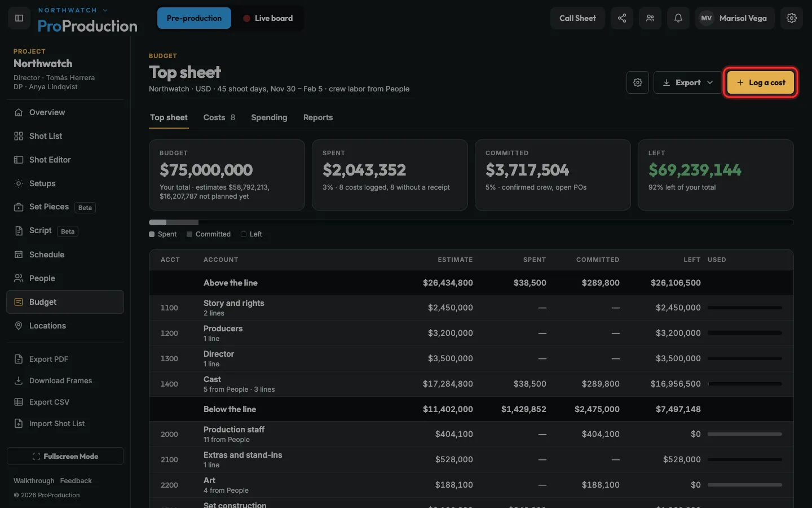Open the Export dropdown
The width and height of the screenshot is (812, 508).
688,82
